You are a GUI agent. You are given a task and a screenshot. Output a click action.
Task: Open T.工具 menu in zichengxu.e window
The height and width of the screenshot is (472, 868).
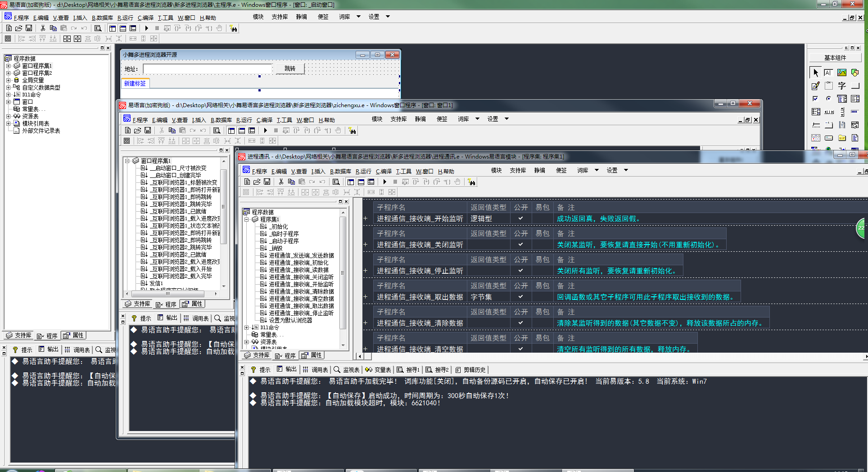pos(284,120)
